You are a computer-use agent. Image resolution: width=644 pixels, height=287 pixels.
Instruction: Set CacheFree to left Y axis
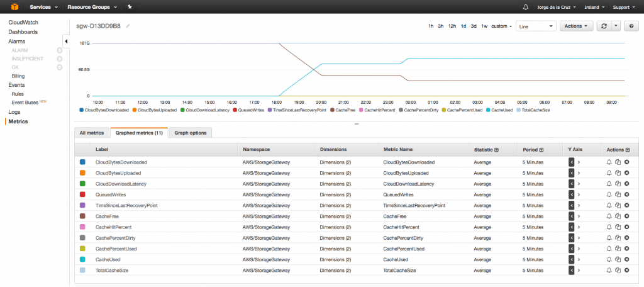coord(571,217)
